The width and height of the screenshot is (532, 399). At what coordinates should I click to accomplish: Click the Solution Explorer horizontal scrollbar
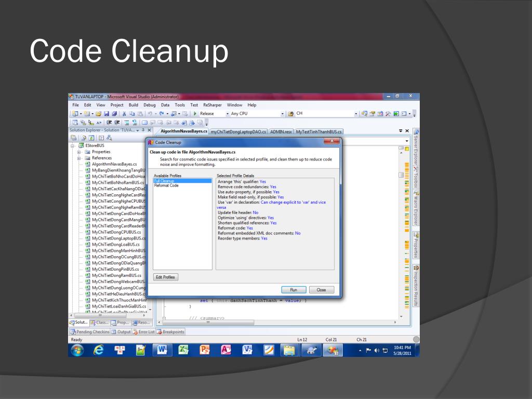click(x=109, y=315)
